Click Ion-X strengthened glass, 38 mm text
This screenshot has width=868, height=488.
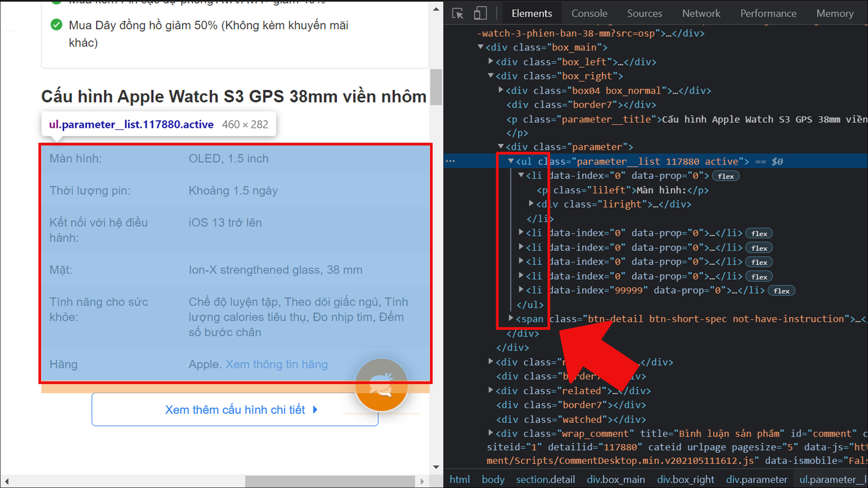[275, 270]
